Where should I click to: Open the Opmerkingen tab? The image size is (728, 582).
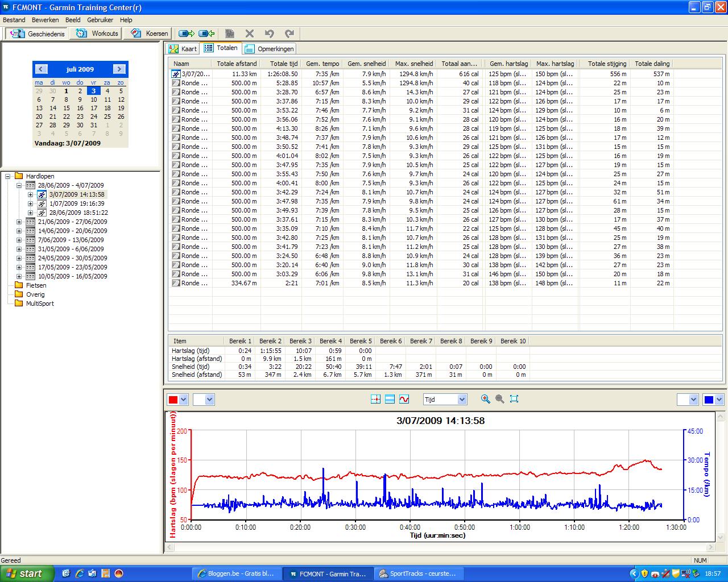(270, 49)
